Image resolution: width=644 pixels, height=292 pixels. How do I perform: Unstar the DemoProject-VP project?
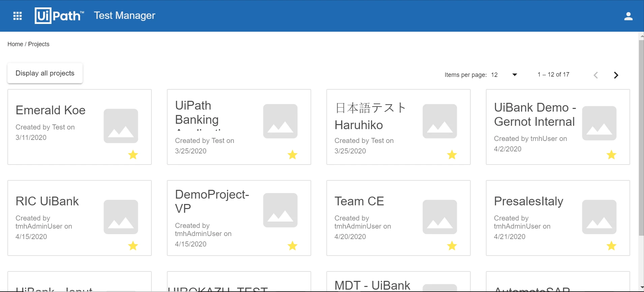(293, 246)
